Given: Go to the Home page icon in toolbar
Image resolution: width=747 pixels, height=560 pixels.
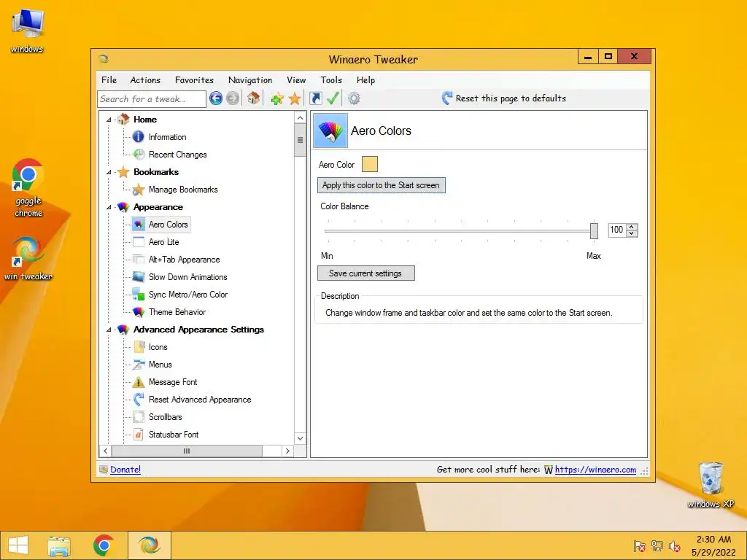Looking at the screenshot, I should [253, 98].
